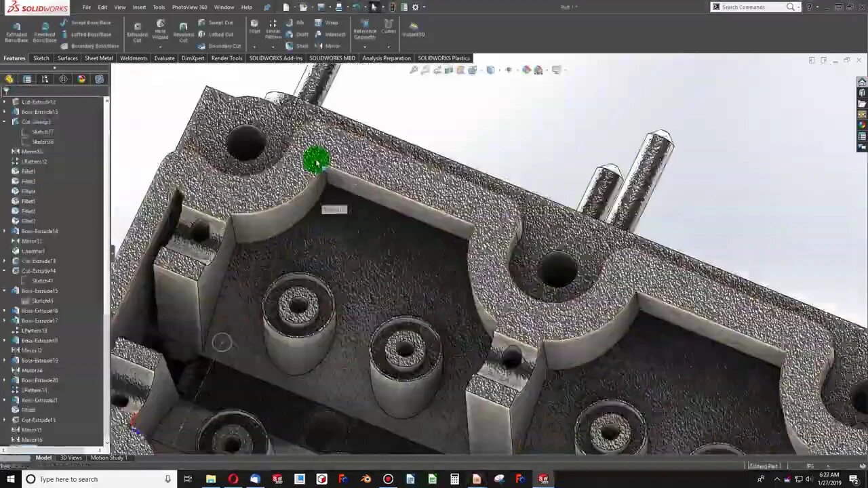Open the Motion Study 1 tab
Image resolution: width=868 pixels, height=488 pixels.
pos(108,457)
